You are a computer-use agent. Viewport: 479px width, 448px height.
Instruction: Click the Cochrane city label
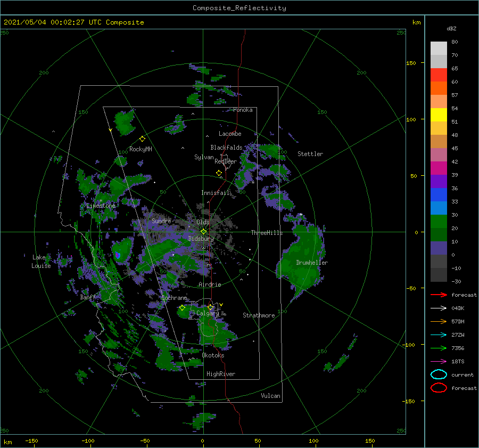(174, 298)
